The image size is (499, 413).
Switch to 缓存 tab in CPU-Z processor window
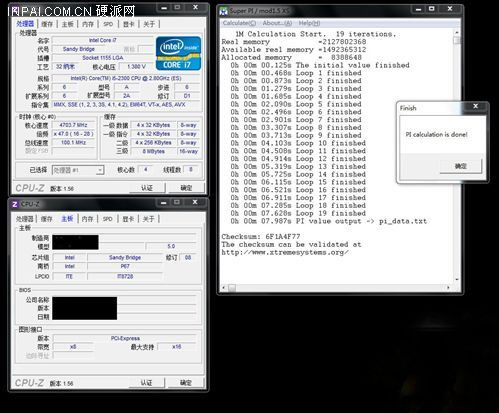pos(47,24)
